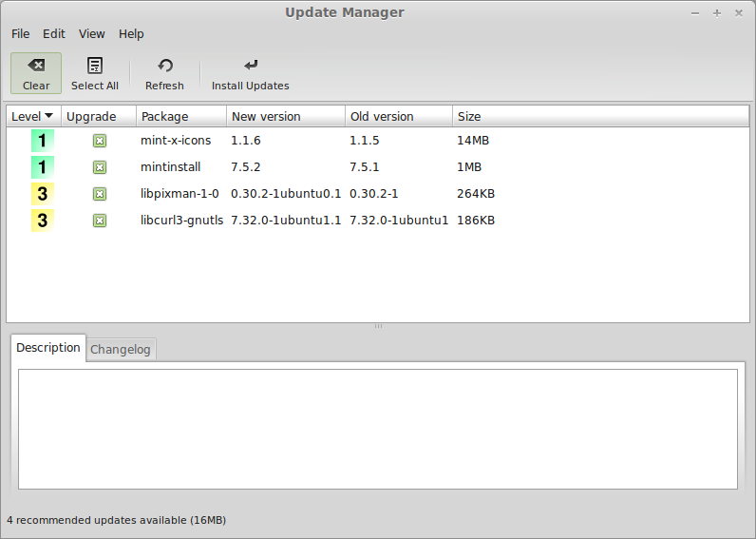Click level 3 badge for libpixman-1-0
Screen dimensions: 756x539
point(43,194)
